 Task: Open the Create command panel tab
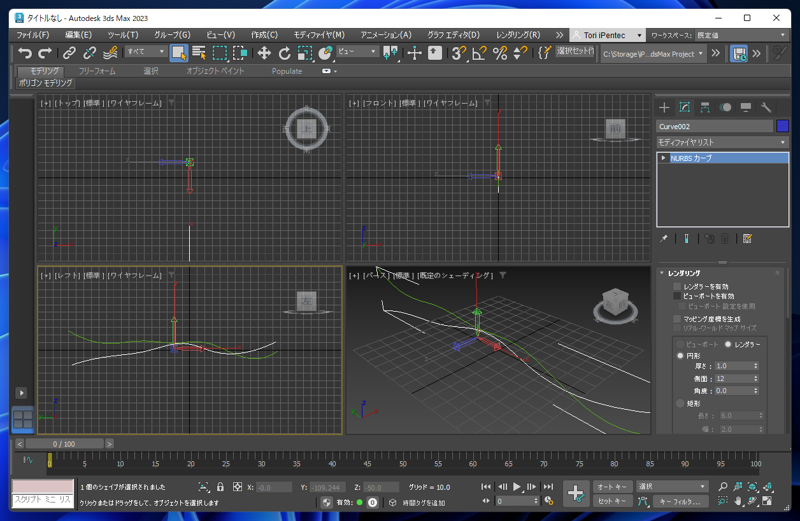[664, 107]
